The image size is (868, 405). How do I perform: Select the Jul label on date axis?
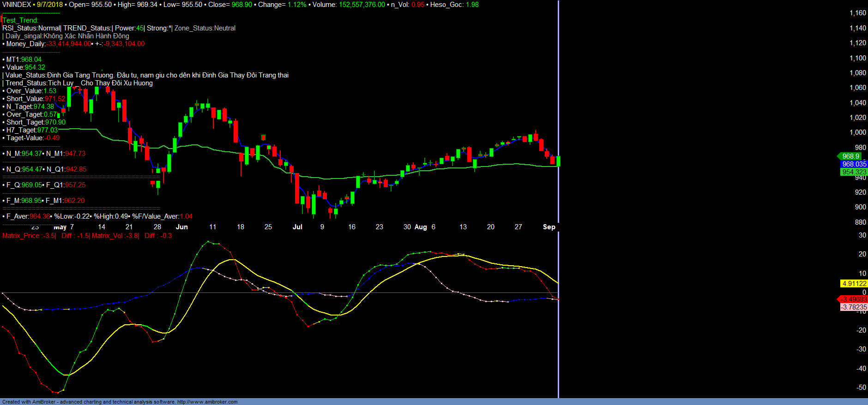pyautogui.click(x=297, y=227)
